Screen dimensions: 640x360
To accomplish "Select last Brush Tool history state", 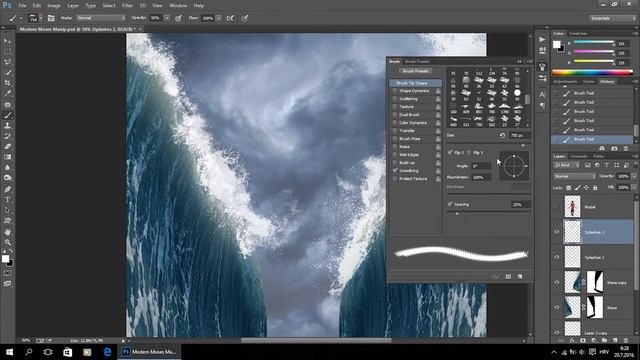I will [592, 139].
